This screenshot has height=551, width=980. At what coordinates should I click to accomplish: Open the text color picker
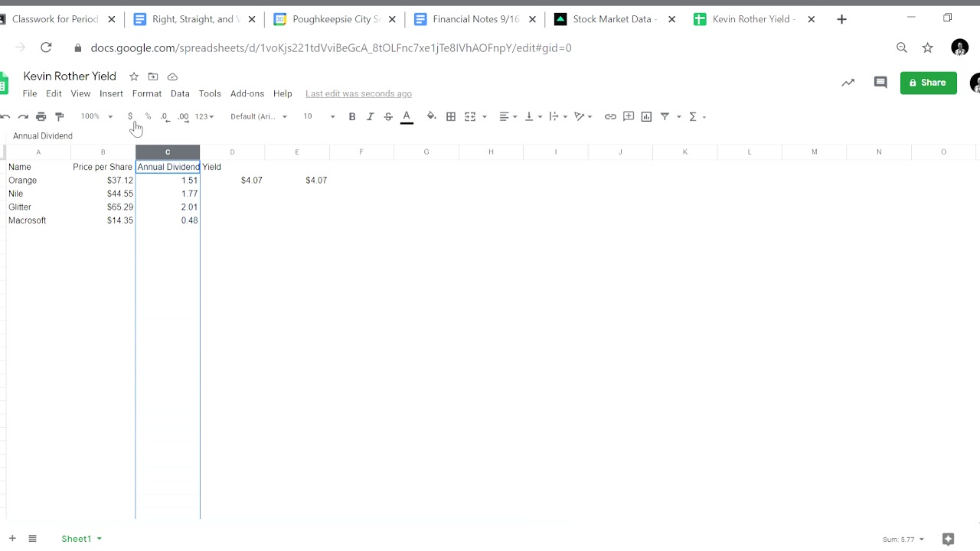[x=407, y=116]
